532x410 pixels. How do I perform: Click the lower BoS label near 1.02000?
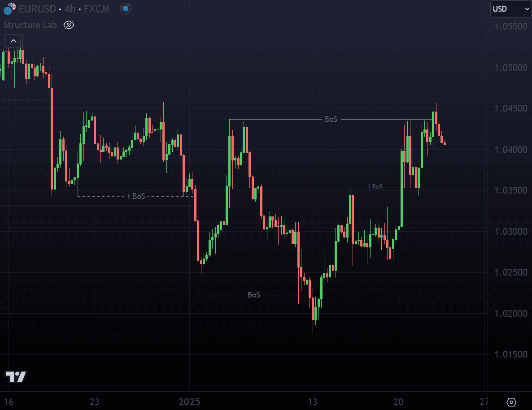point(254,295)
